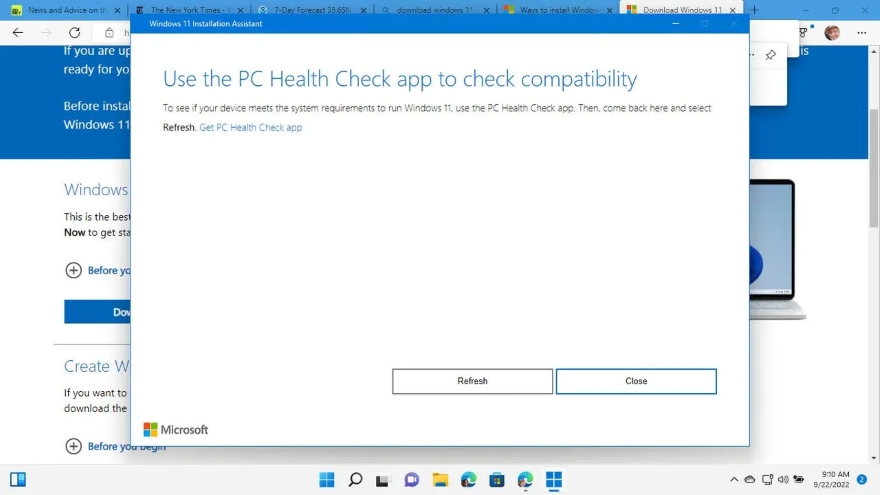Close the 7-Day Forecast tab
This screenshot has height=495, width=880.
pos(363,10)
